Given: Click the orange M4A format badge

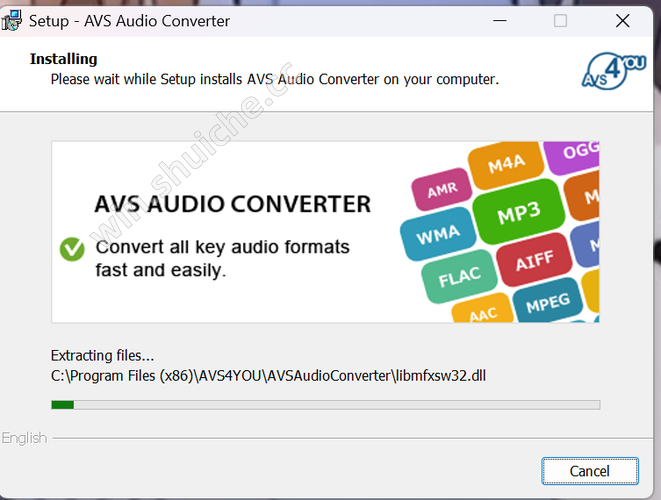Looking at the screenshot, I should tap(506, 166).
